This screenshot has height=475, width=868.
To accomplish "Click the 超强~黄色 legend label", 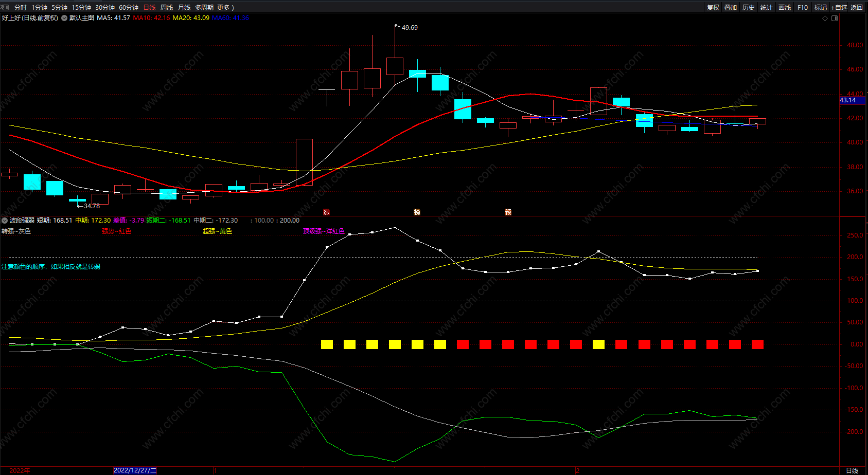I will 217,231.
